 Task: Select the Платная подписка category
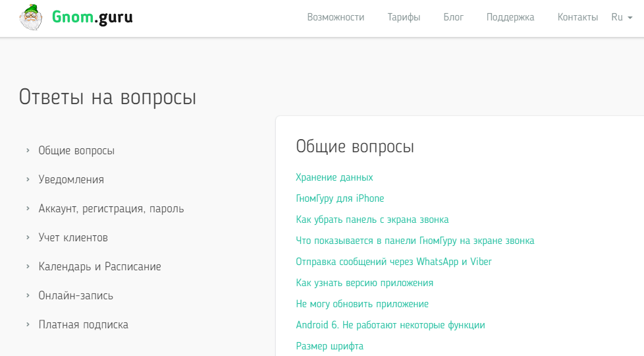pyautogui.click(x=83, y=324)
